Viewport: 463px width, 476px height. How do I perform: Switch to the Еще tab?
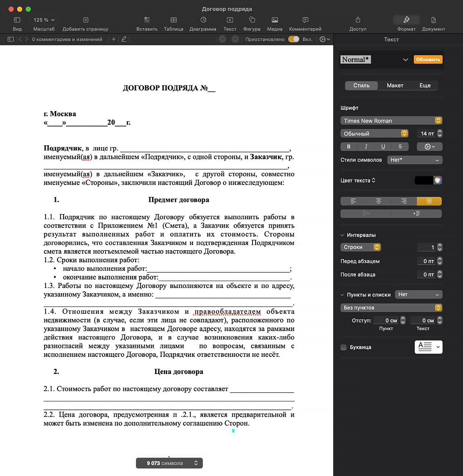[425, 85]
